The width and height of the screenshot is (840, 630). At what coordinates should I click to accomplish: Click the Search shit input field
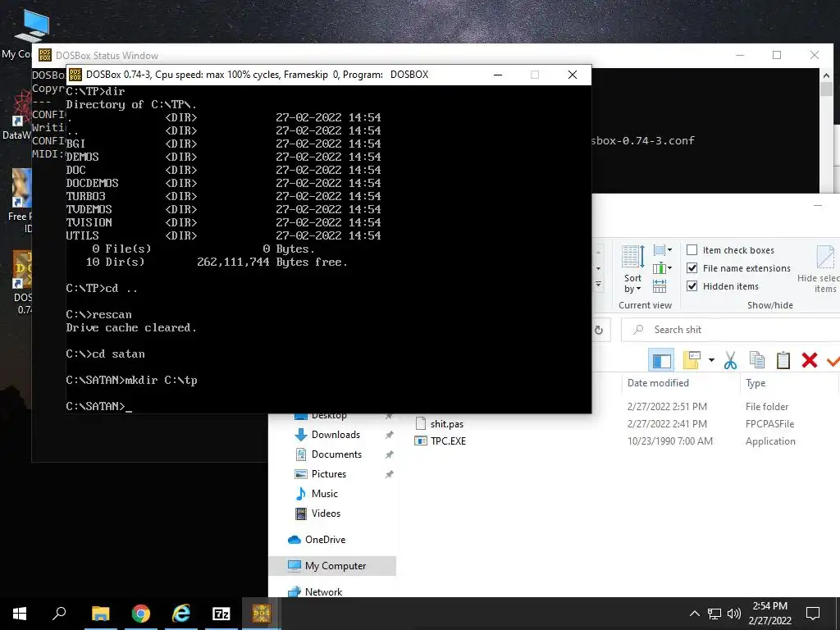tap(731, 330)
